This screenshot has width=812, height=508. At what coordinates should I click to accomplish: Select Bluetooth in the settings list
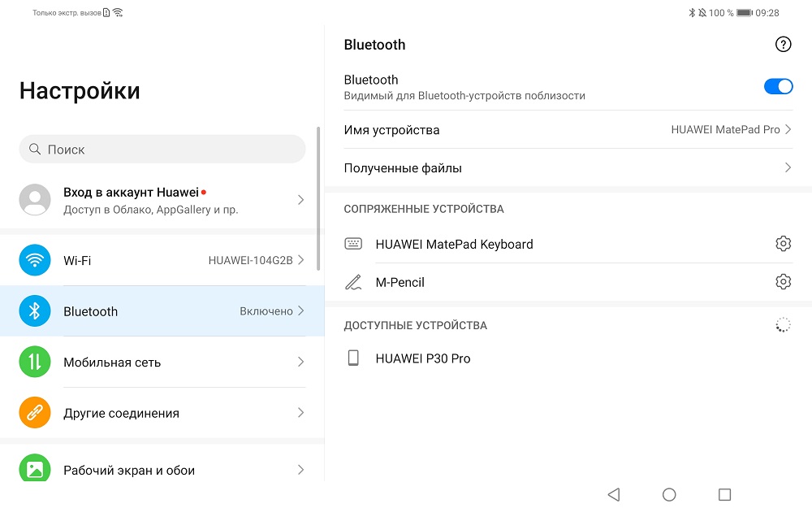point(162,310)
